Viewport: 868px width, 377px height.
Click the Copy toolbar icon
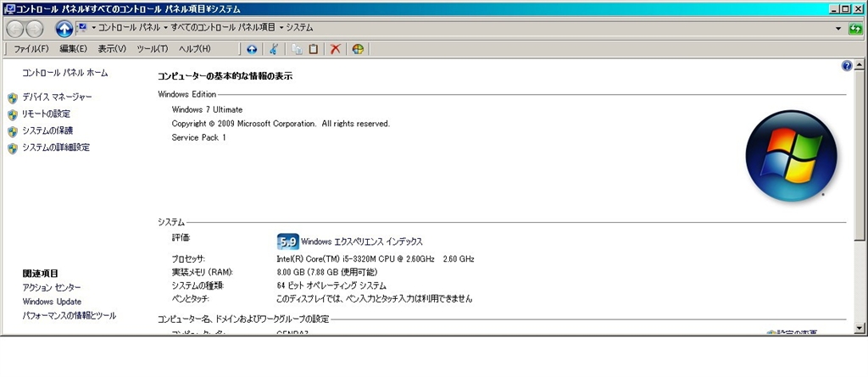tap(298, 49)
